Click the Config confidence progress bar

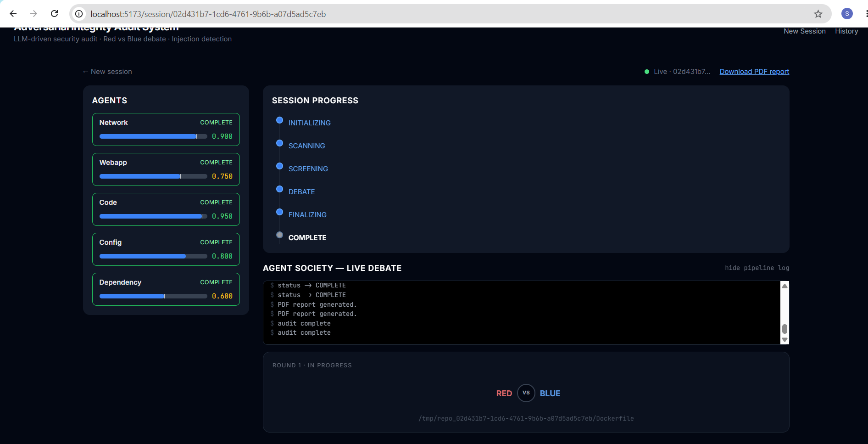tap(153, 256)
